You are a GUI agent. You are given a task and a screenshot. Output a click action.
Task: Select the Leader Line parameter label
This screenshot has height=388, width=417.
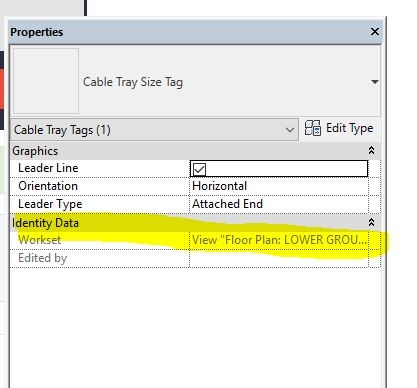pos(48,168)
